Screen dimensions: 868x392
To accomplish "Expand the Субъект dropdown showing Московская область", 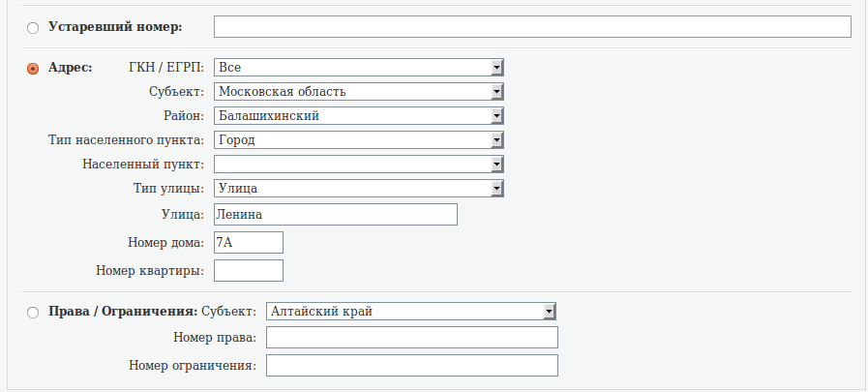I will (358, 92).
